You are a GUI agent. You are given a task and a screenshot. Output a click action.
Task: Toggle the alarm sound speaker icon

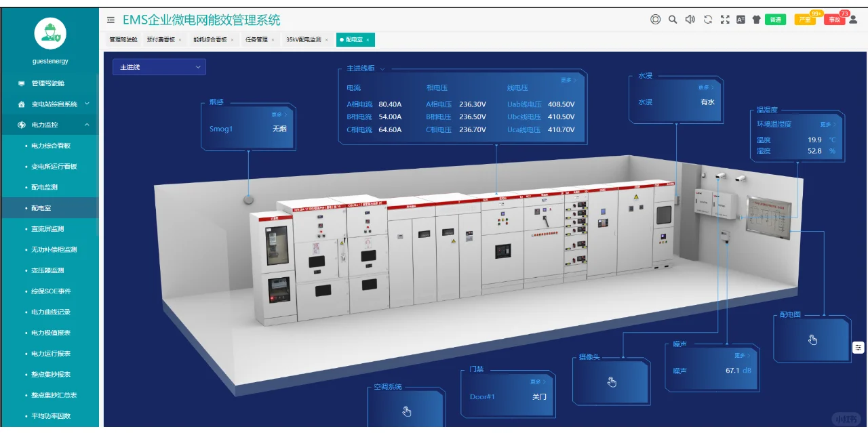pos(690,20)
